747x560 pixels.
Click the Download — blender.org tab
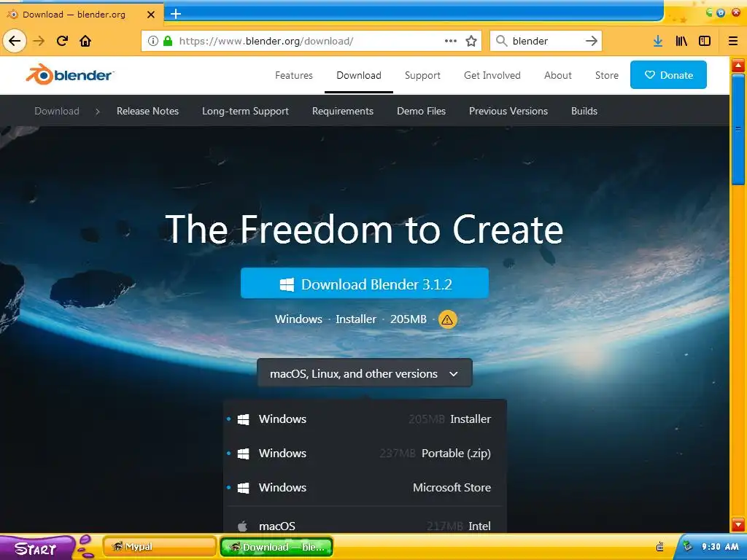(81, 15)
